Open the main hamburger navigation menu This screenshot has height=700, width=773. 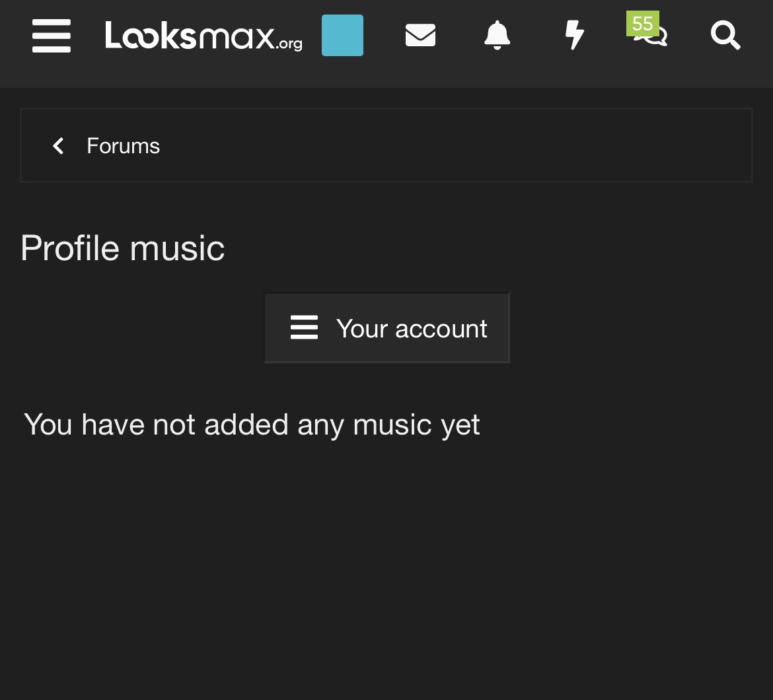(52, 35)
